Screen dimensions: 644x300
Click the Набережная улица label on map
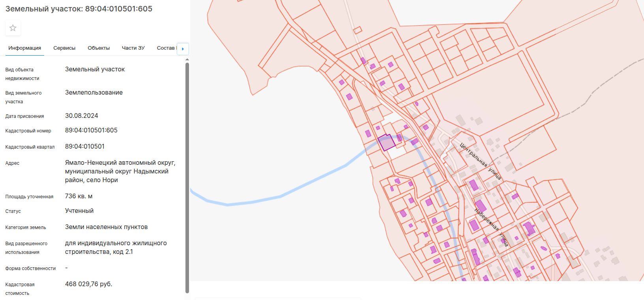(x=491, y=227)
